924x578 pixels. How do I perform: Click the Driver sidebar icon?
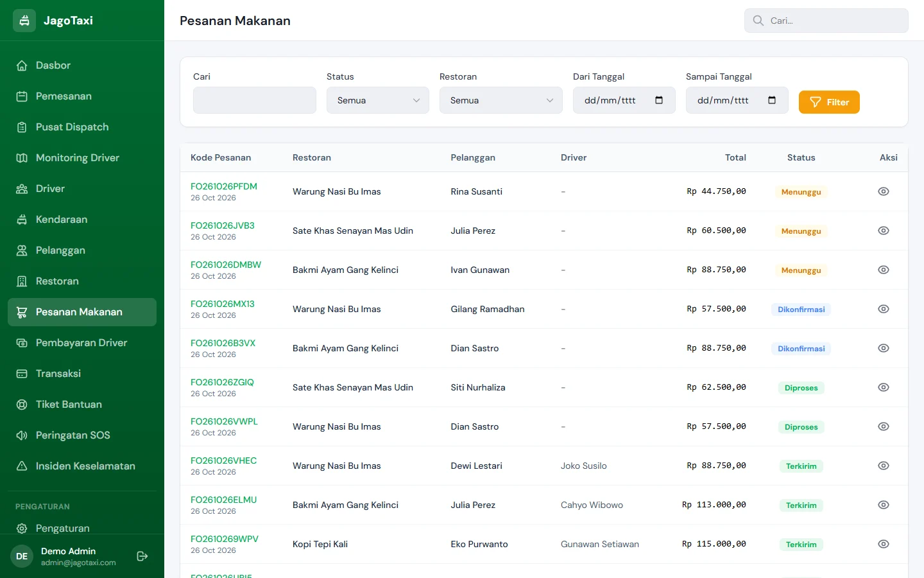[22, 189]
